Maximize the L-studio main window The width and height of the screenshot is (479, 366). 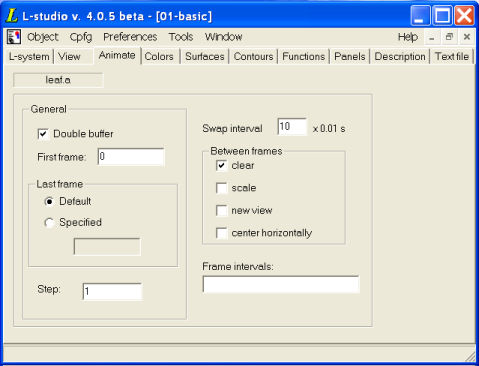[442, 15]
